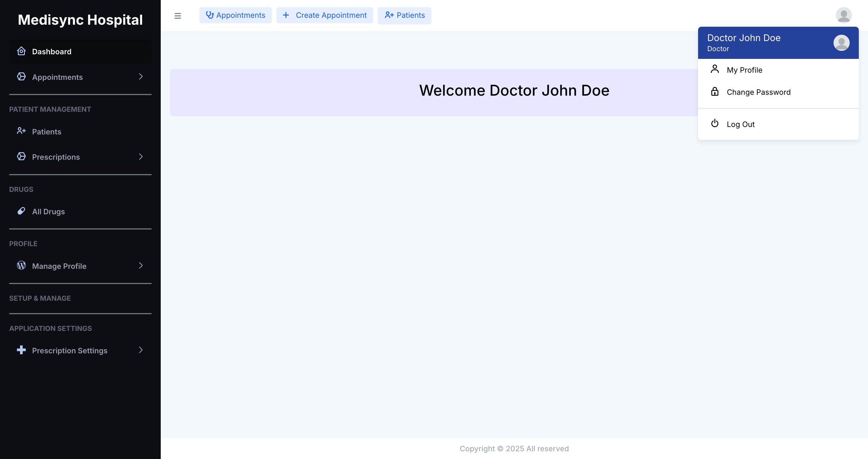Viewport: 868px width, 459px height.
Task: Click the hamburger sidebar toggle icon
Action: point(178,16)
